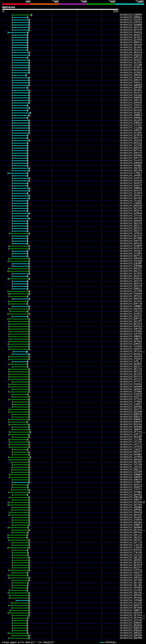Select the UniRef100_C6FAW9 label
The image size is (146, 644).
pos(131,600)
